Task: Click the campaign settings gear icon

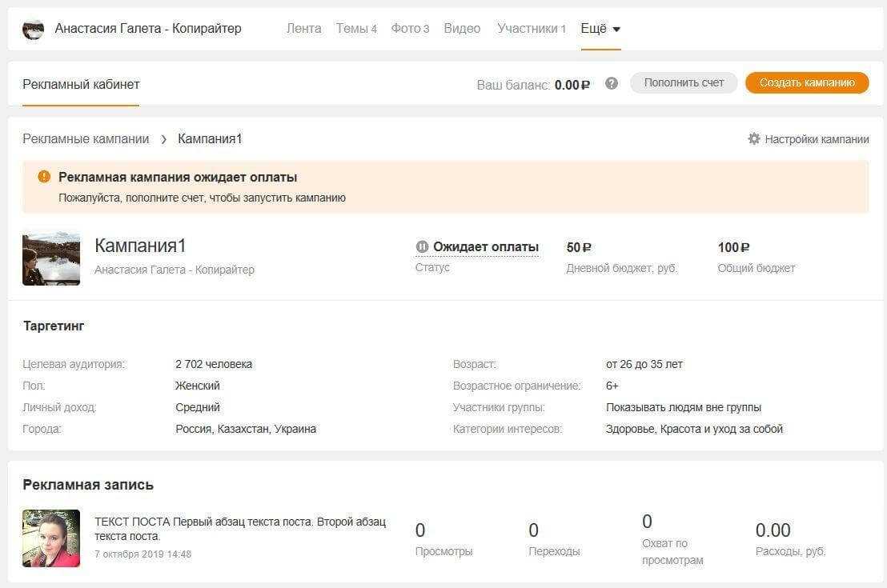Action: point(753,138)
